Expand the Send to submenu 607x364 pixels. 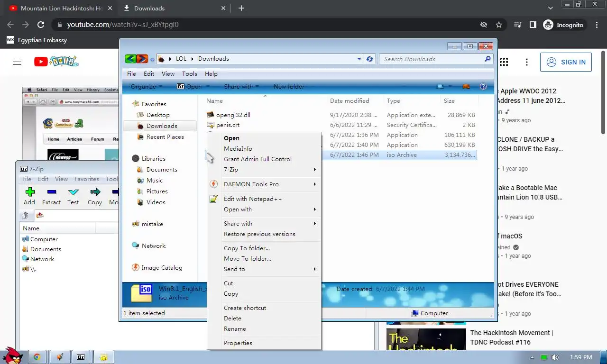(x=314, y=269)
